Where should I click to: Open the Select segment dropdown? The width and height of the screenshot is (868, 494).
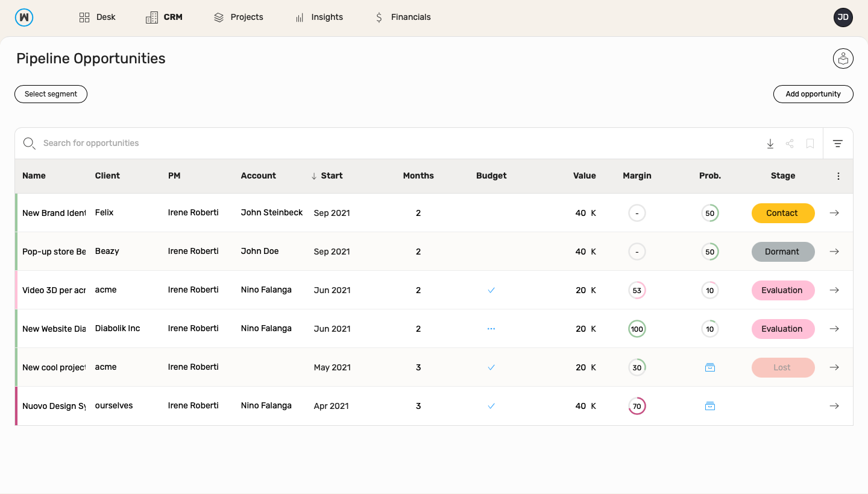(x=51, y=94)
